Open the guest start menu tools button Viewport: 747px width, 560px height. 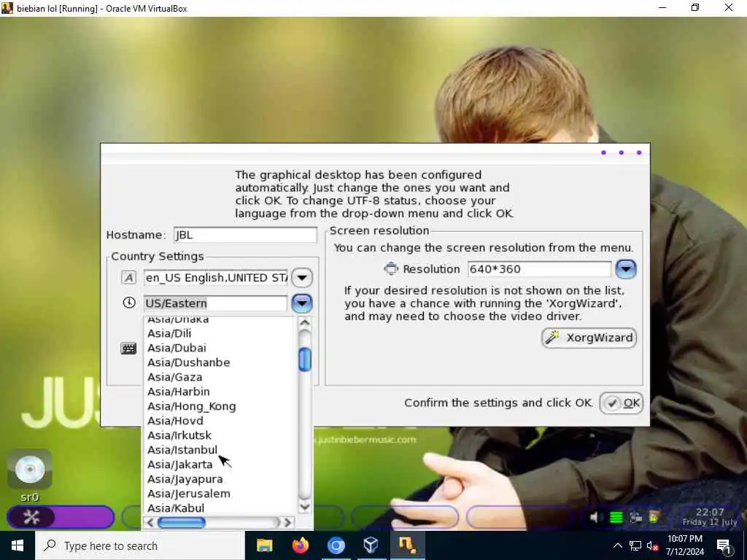pos(31,517)
